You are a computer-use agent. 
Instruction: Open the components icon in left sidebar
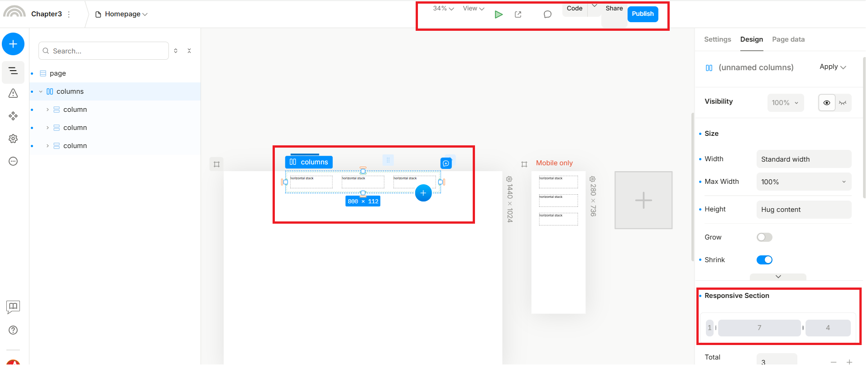pos(13,116)
